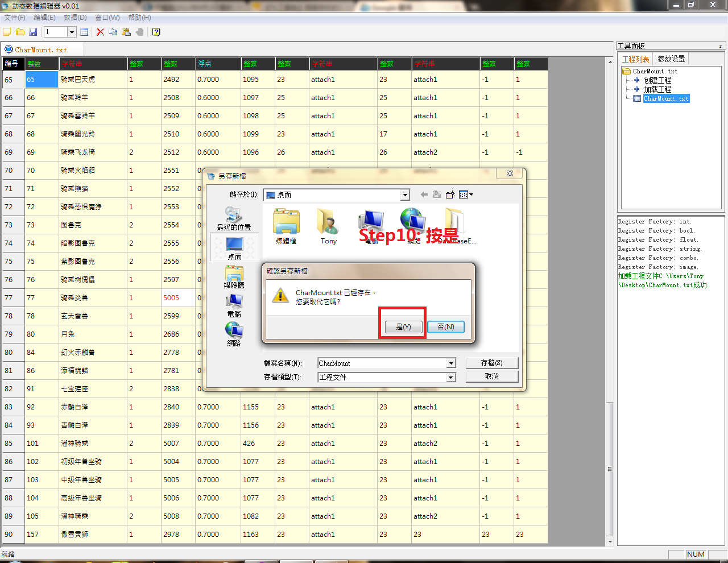Screen dimensions: 728x563
Task: Select the 加载工程 tree node
Action: [657, 89]
